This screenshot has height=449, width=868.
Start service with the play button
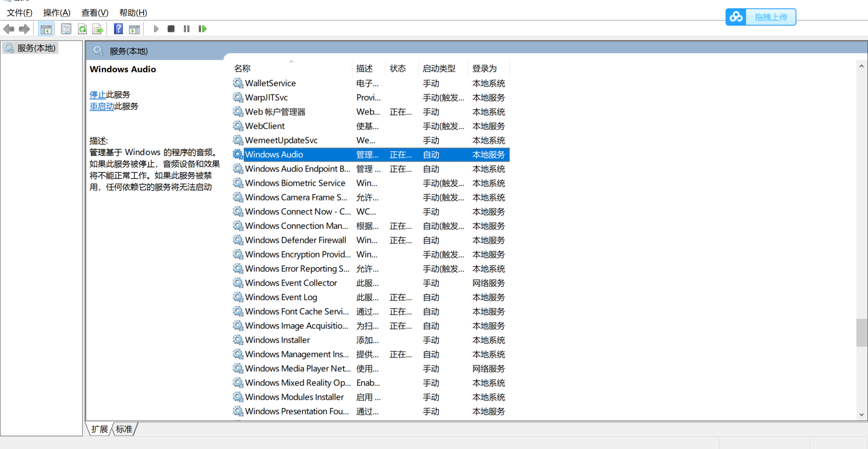(x=156, y=29)
